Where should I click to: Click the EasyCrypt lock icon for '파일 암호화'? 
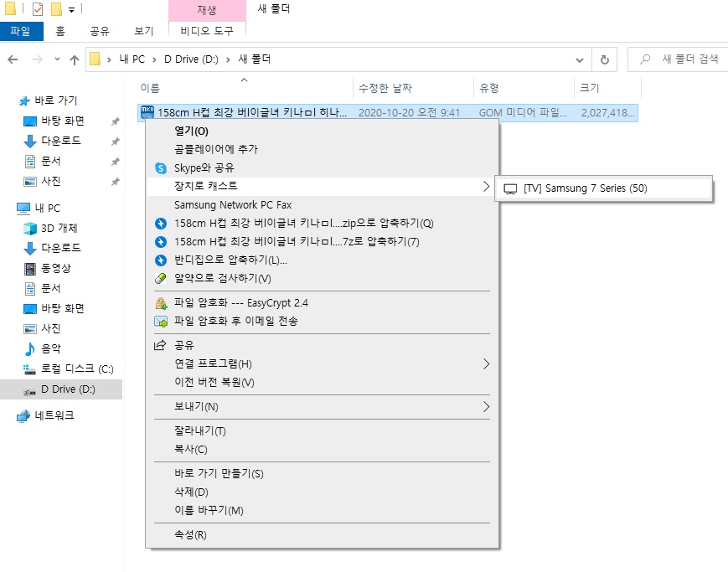click(162, 303)
